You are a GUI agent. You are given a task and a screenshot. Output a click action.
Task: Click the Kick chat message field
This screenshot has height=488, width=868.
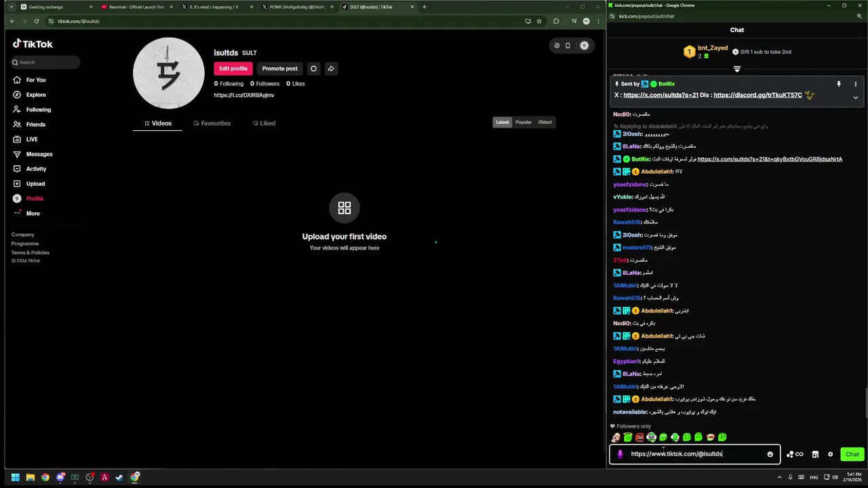tap(696, 454)
